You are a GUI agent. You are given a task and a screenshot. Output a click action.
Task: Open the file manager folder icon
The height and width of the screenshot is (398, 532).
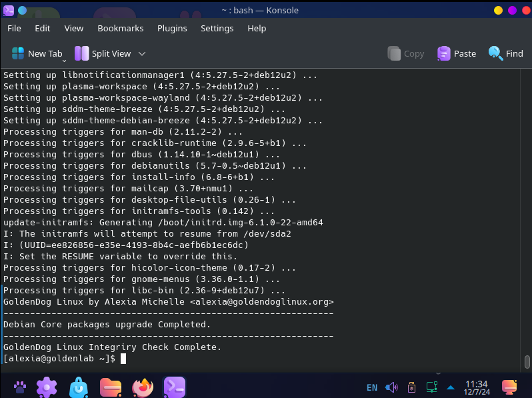click(x=111, y=387)
